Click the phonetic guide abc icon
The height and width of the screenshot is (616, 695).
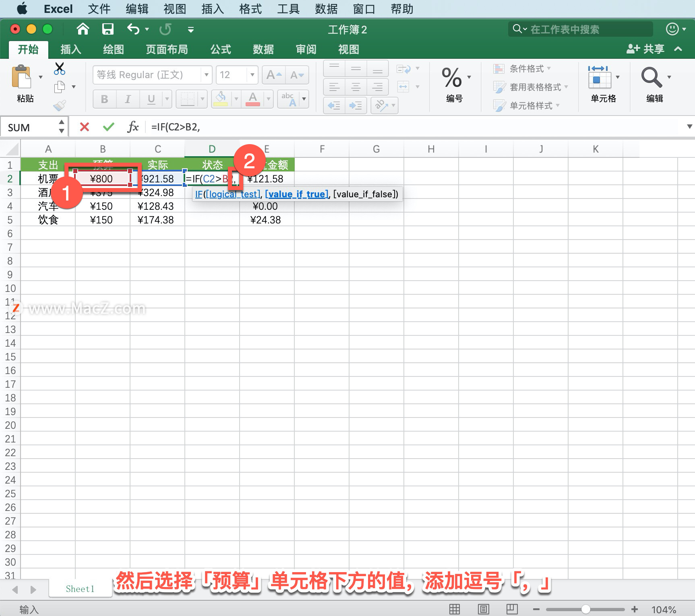pos(289,99)
